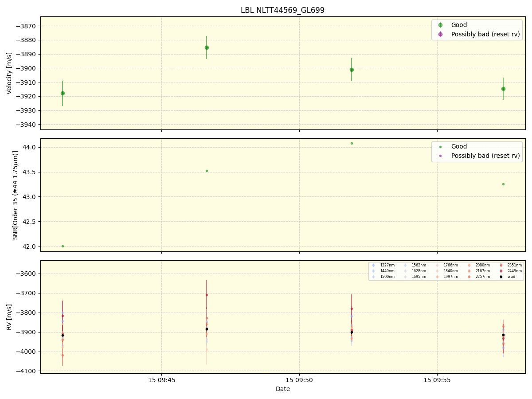Viewport: 532px width, 399px height.
Task: Click the velocity data point near -3885 m/s
Action: pos(207,47)
